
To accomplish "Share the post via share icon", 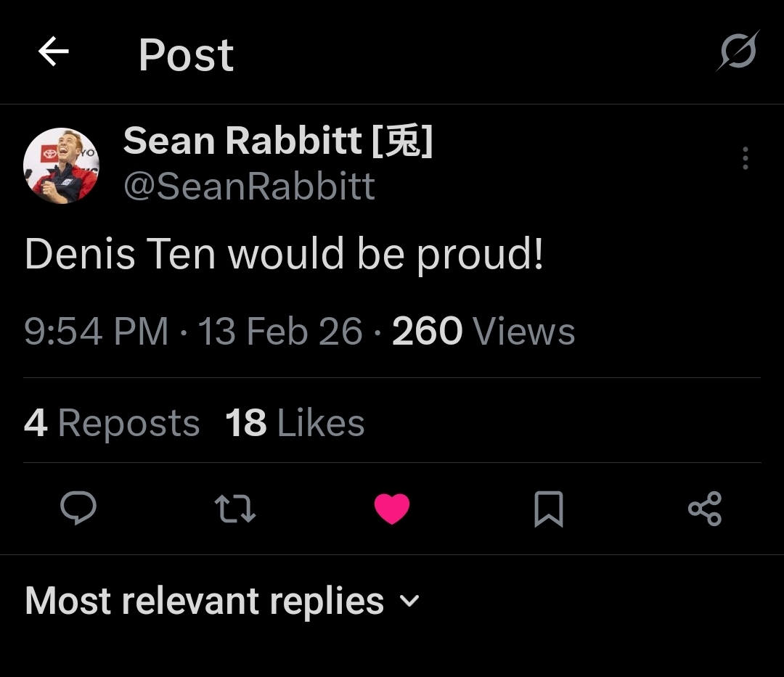I will coord(704,508).
